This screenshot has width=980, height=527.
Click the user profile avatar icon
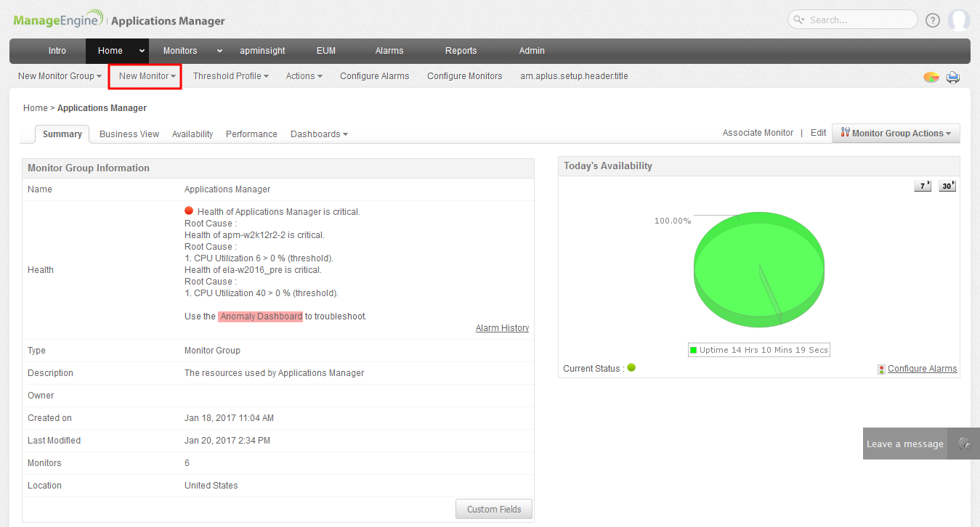(959, 19)
